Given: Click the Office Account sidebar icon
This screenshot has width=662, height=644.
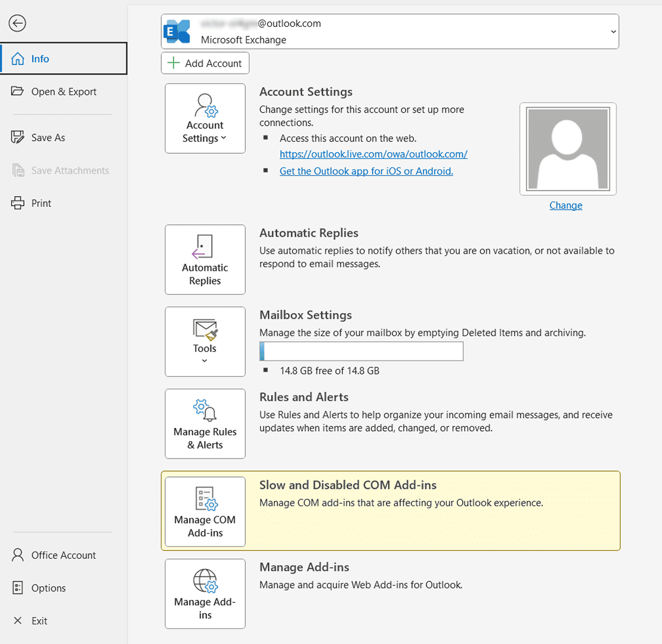Looking at the screenshot, I should [x=16, y=555].
